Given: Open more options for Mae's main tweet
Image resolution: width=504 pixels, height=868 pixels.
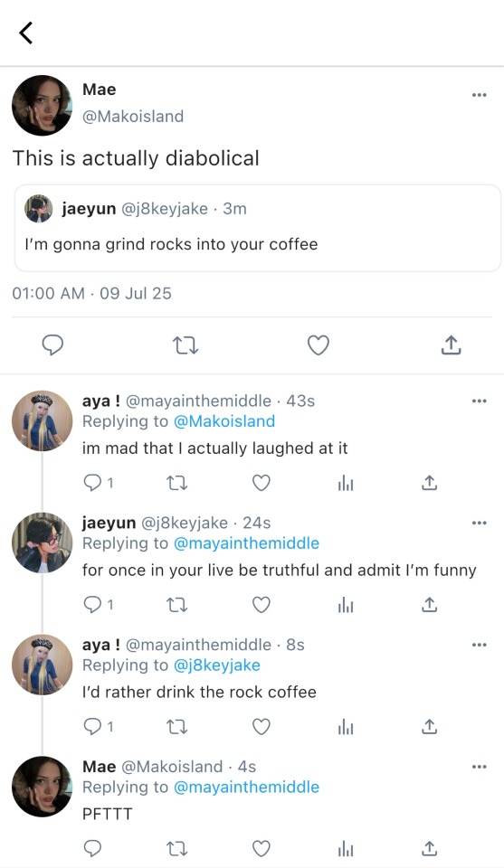Looking at the screenshot, I should 479,95.
